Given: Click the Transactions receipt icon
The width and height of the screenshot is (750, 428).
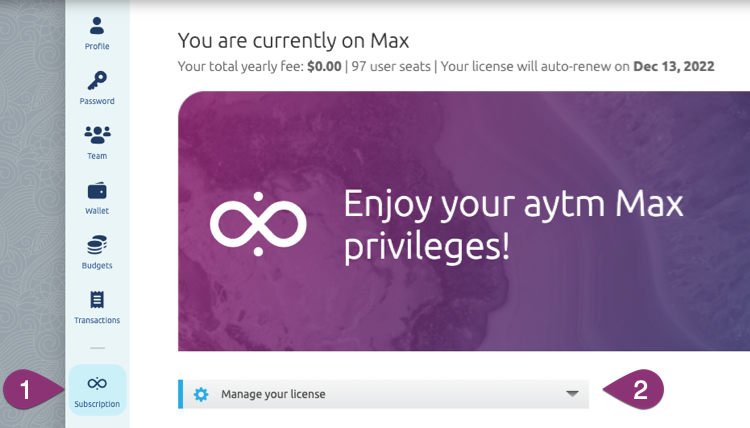Looking at the screenshot, I should click(x=97, y=299).
